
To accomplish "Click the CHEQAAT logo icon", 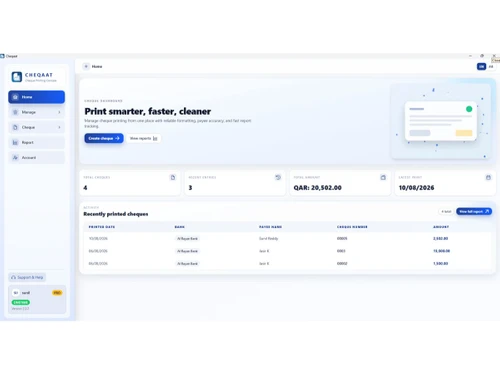I will [x=17, y=77].
